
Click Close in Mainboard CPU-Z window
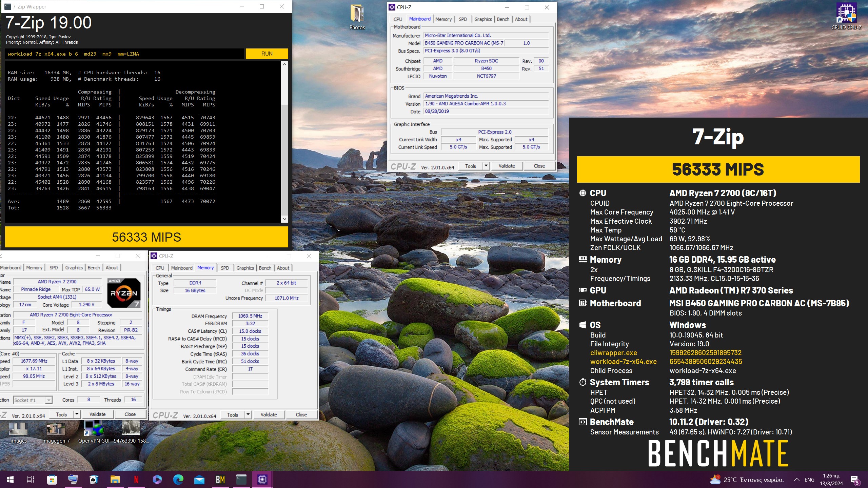pyautogui.click(x=539, y=166)
